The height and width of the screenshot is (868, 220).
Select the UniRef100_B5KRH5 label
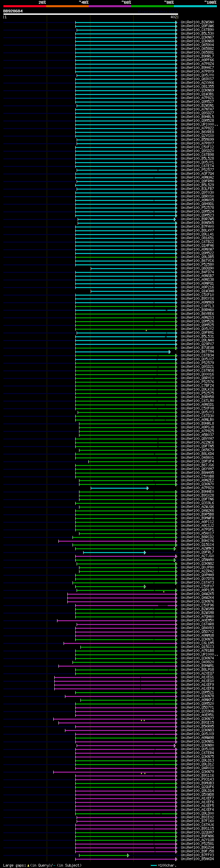[197, 727]
